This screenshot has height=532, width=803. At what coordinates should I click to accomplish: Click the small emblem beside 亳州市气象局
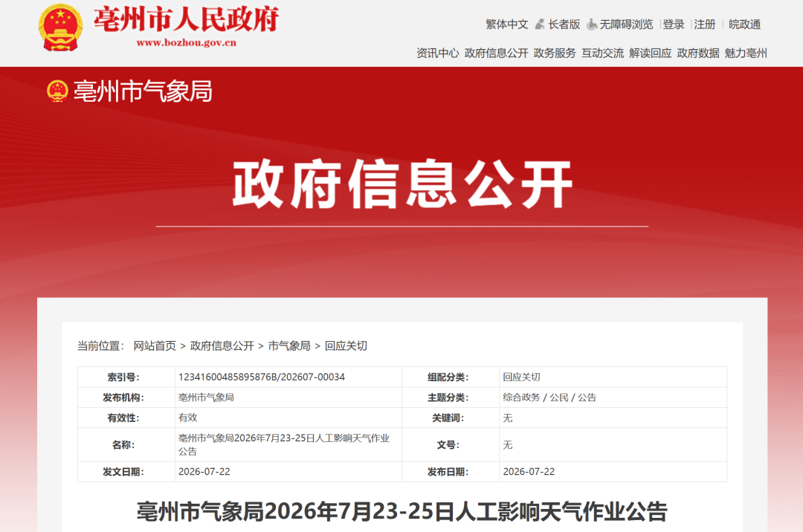coord(57,91)
